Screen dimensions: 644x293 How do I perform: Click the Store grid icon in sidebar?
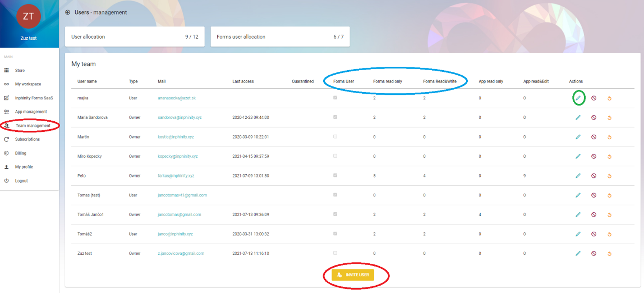pos(6,70)
